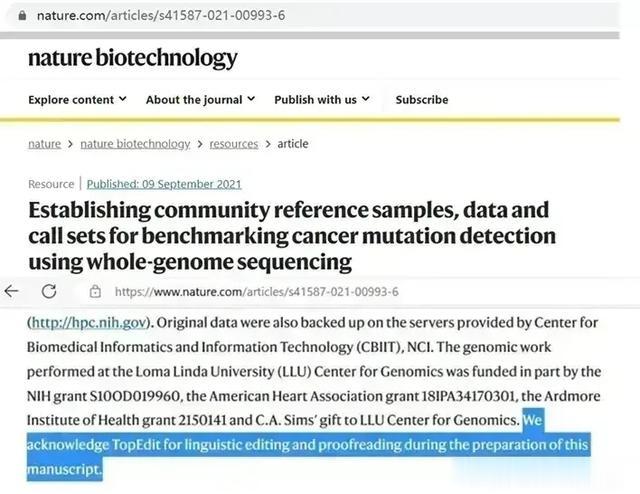
Task: Click the Published: 09 September 2021 link
Action: coord(164,184)
